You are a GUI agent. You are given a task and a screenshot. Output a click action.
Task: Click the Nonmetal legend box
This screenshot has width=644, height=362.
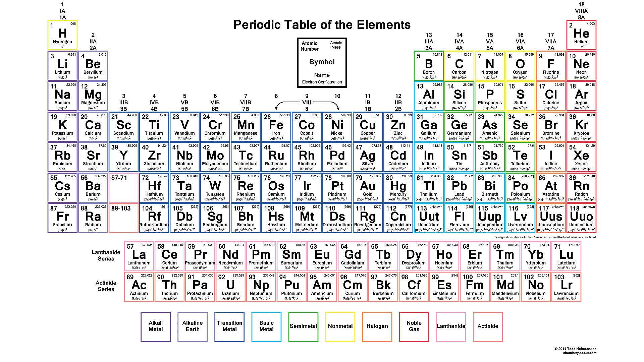point(340,327)
